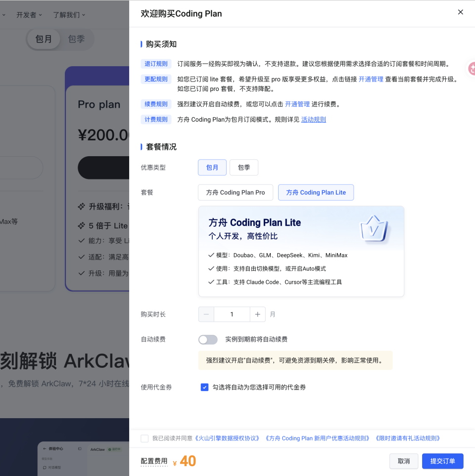The width and height of the screenshot is (475, 476).
Task: Open 开通管理 link in 续费规则 row
Action: point(297,104)
